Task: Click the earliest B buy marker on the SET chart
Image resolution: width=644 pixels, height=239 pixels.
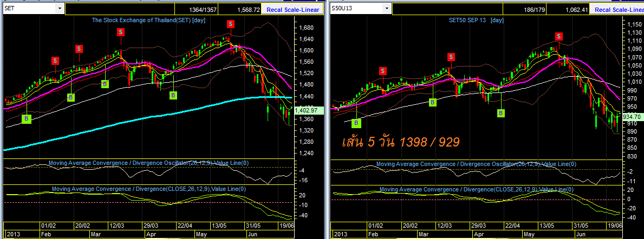Action: (27, 118)
